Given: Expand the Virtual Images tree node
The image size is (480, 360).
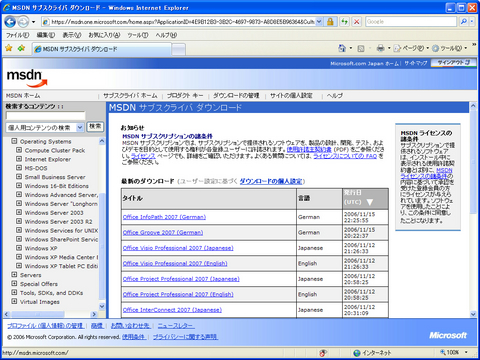Looking at the screenshot, I should click(14, 302).
